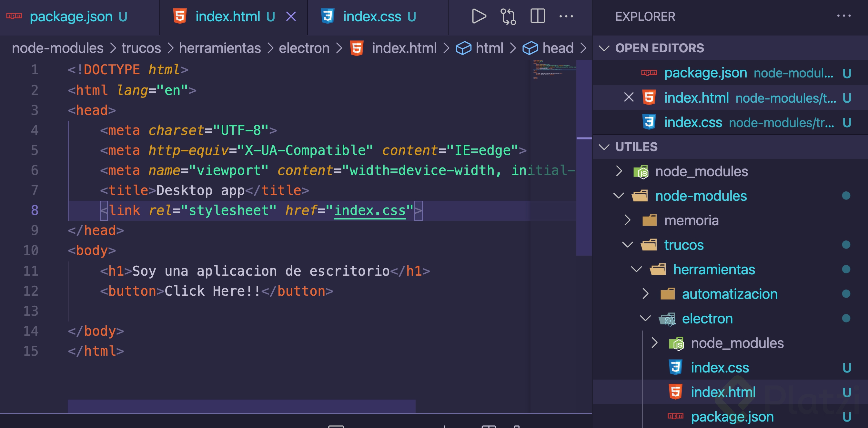Click CSS3 icon of index.css in Open Editors
868x428 pixels.
(x=649, y=122)
